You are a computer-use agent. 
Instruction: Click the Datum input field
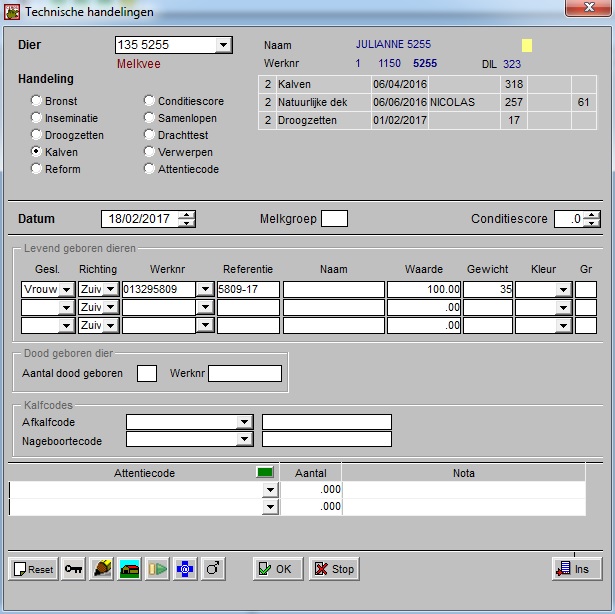[135, 219]
